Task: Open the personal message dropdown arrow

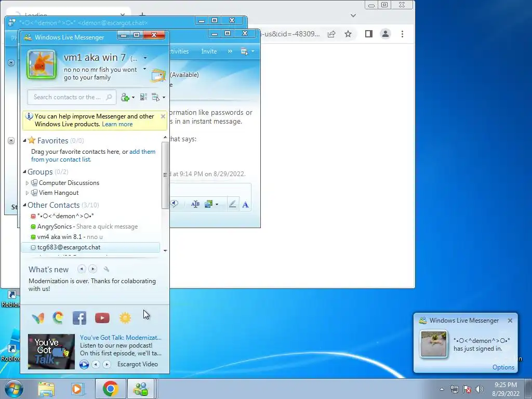Action: click(x=144, y=69)
